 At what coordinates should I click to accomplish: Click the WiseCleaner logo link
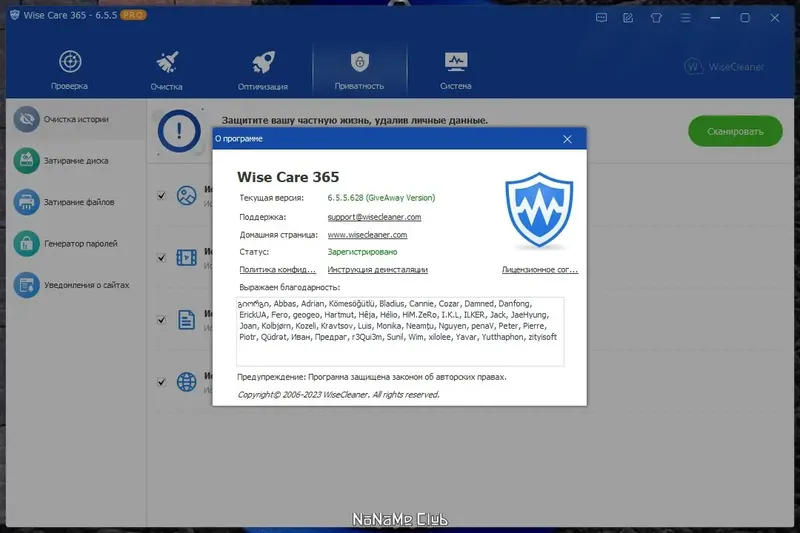723,67
